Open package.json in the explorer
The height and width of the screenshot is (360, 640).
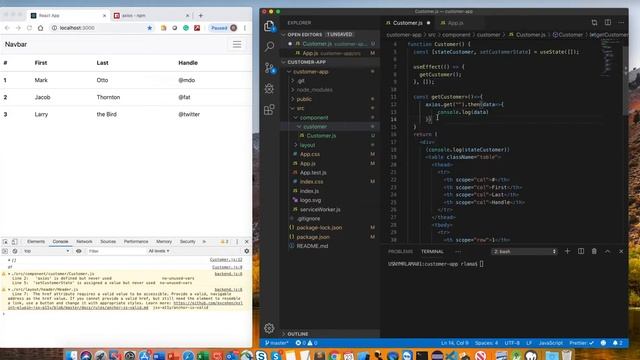click(330, 237)
